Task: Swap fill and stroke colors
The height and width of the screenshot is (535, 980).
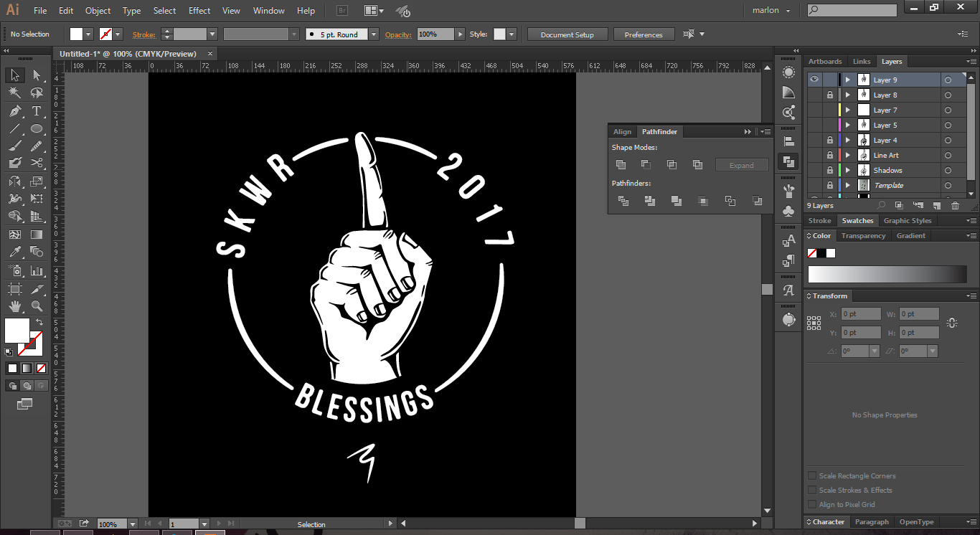Action: [40, 322]
